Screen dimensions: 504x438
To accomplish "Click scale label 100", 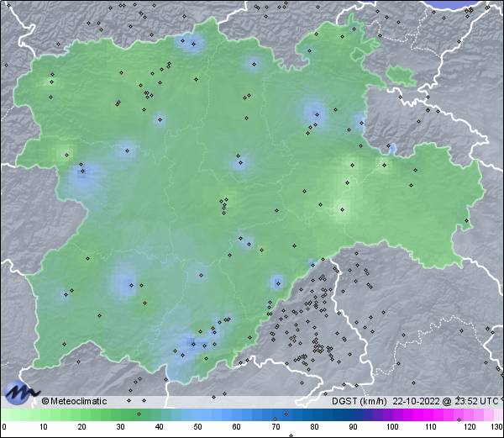I will click(392, 427).
